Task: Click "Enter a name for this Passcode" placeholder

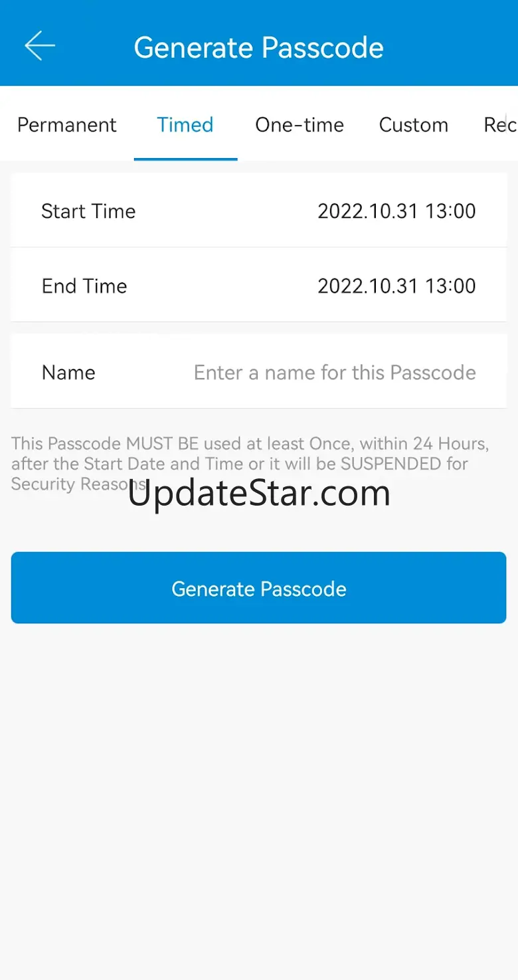Action: 335,373
